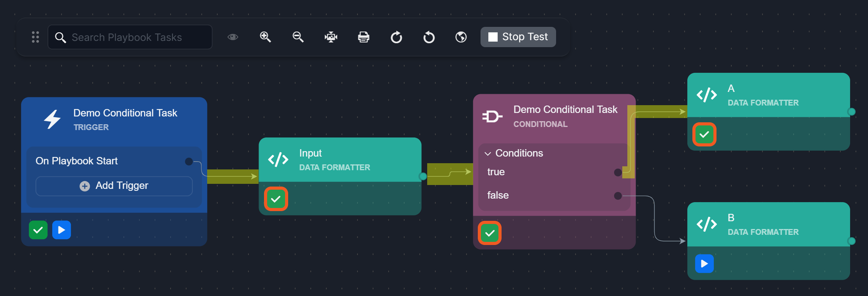Screen dimensions: 868x296
Task: Click the redo clockwise arrow icon
Action: coord(396,37)
